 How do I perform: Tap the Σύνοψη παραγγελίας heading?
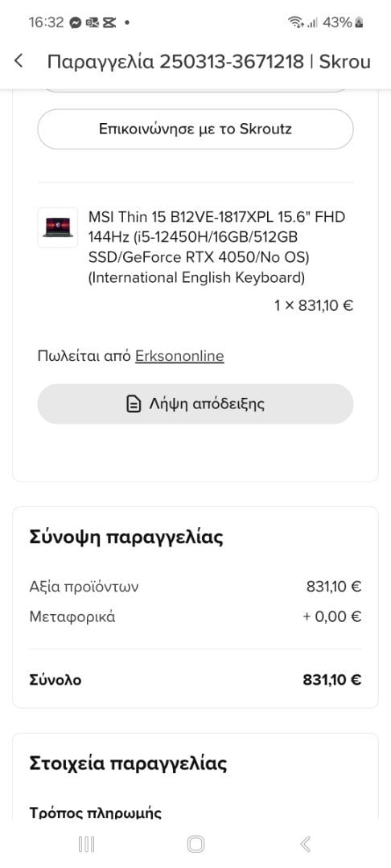(x=126, y=538)
